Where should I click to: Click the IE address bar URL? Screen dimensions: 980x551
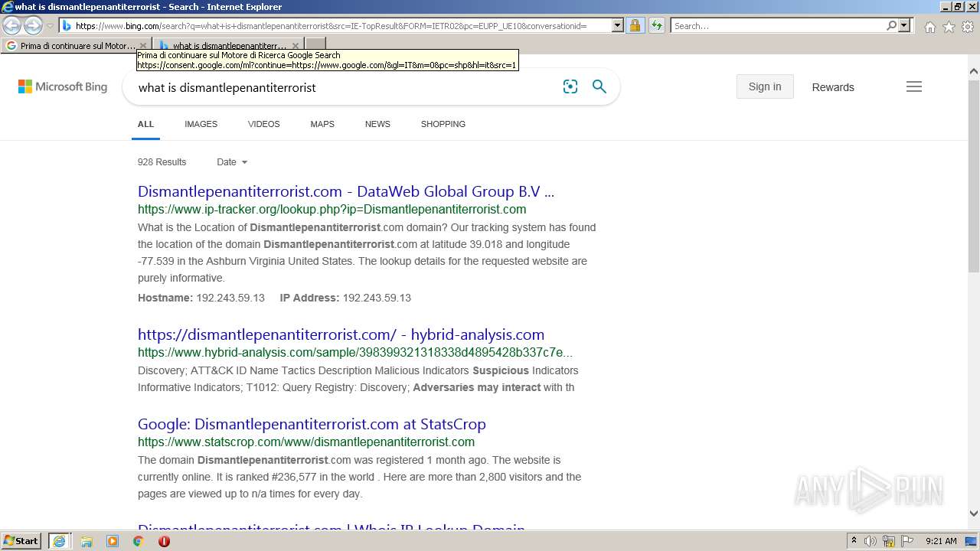click(x=331, y=25)
